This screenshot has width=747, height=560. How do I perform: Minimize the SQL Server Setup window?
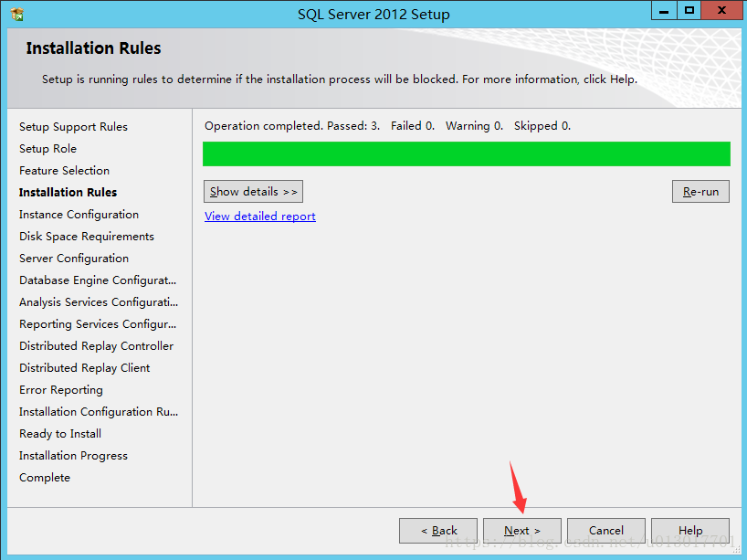(x=664, y=10)
